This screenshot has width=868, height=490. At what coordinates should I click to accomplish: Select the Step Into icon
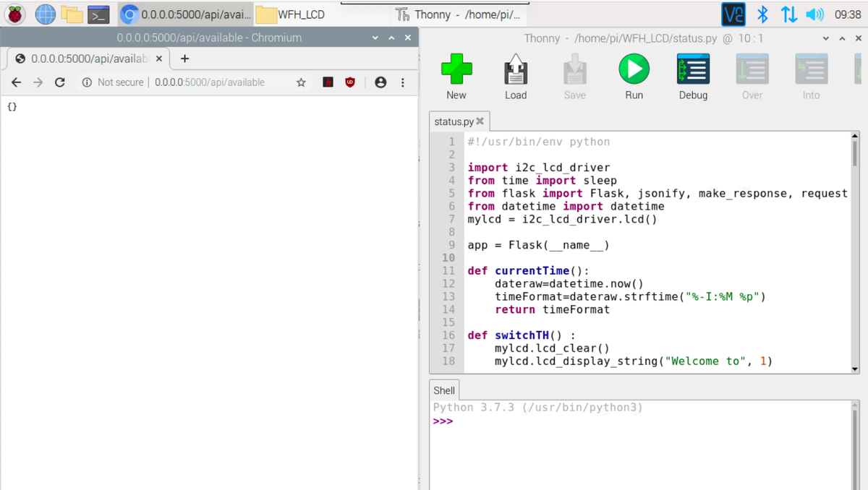pyautogui.click(x=810, y=69)
